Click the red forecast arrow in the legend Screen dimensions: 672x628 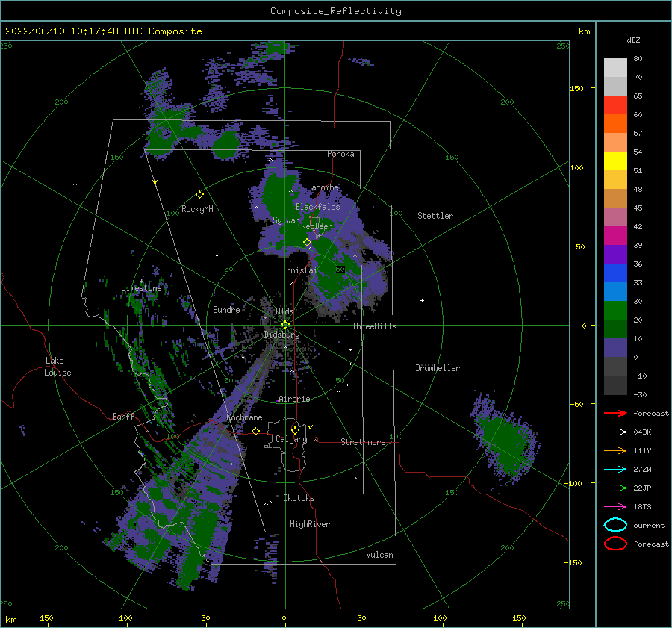(x=615, y=413)
